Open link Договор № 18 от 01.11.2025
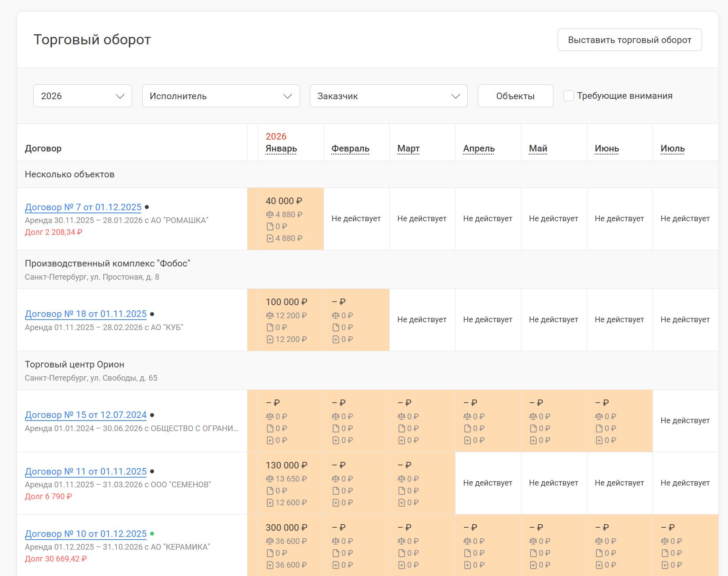 (86, 314)
